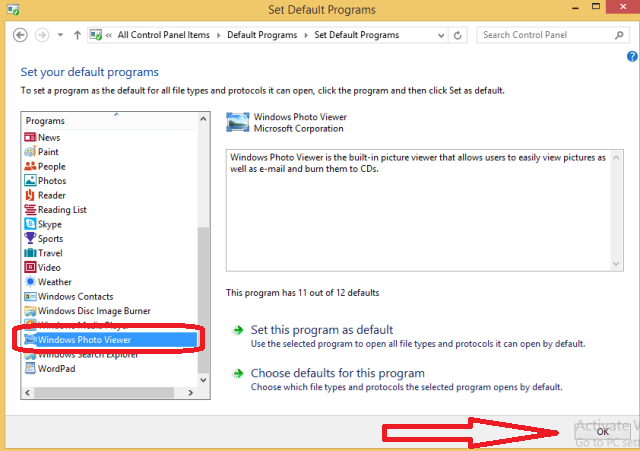640x451 pixels.
Task: Click the OK button
Action: 603,432
